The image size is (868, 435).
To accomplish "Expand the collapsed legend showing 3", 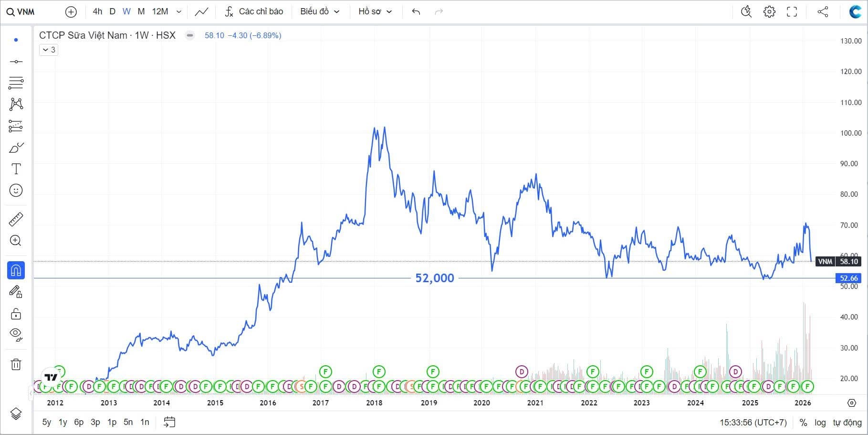I will tap(49, 50).
